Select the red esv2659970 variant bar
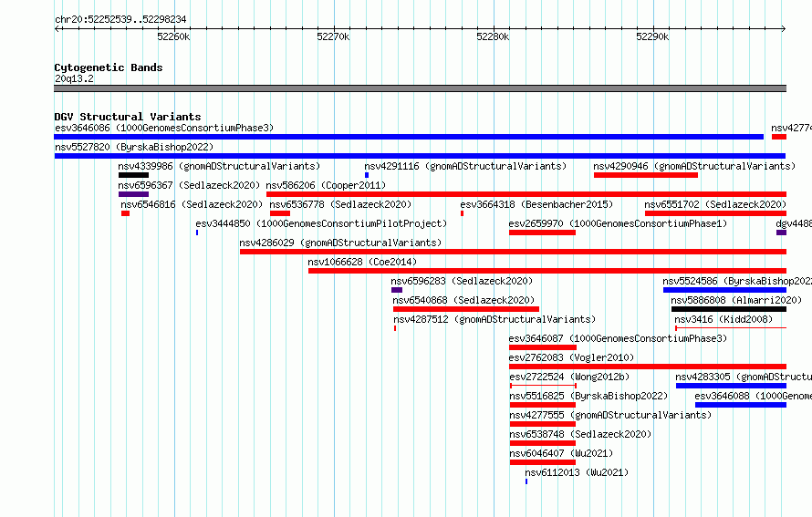Image resolution: width=812 pixels, height=517 pixels. (542, 233)
